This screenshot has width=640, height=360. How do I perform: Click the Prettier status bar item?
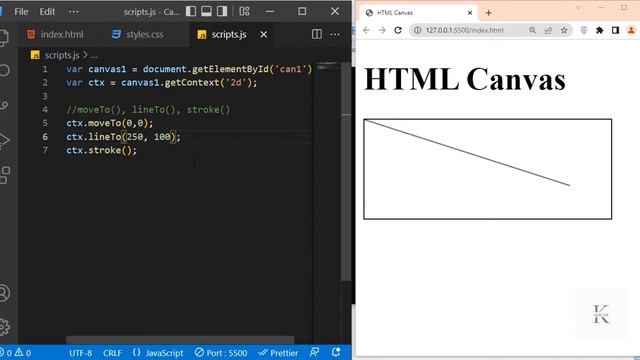click(x=278, y=353)
